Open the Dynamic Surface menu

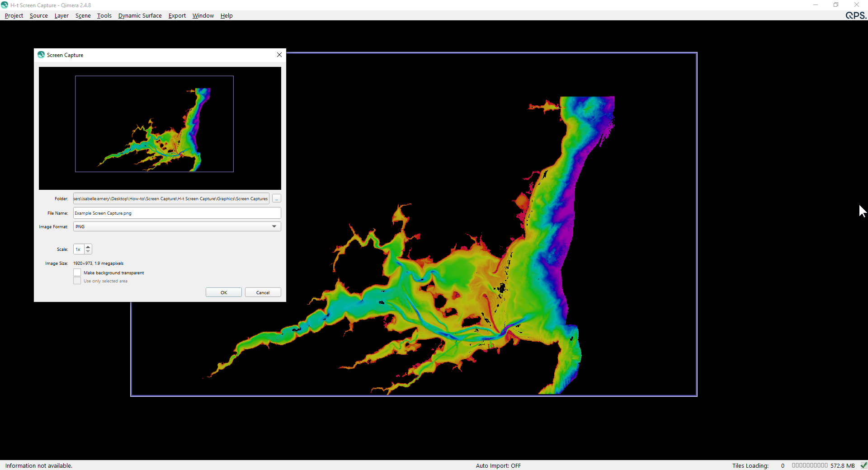click(140, 15)
